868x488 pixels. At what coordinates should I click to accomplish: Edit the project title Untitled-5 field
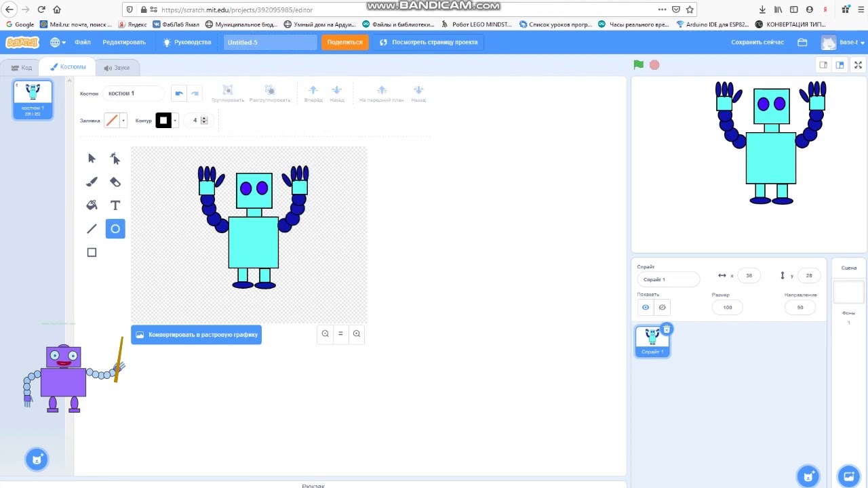[270, 42]
